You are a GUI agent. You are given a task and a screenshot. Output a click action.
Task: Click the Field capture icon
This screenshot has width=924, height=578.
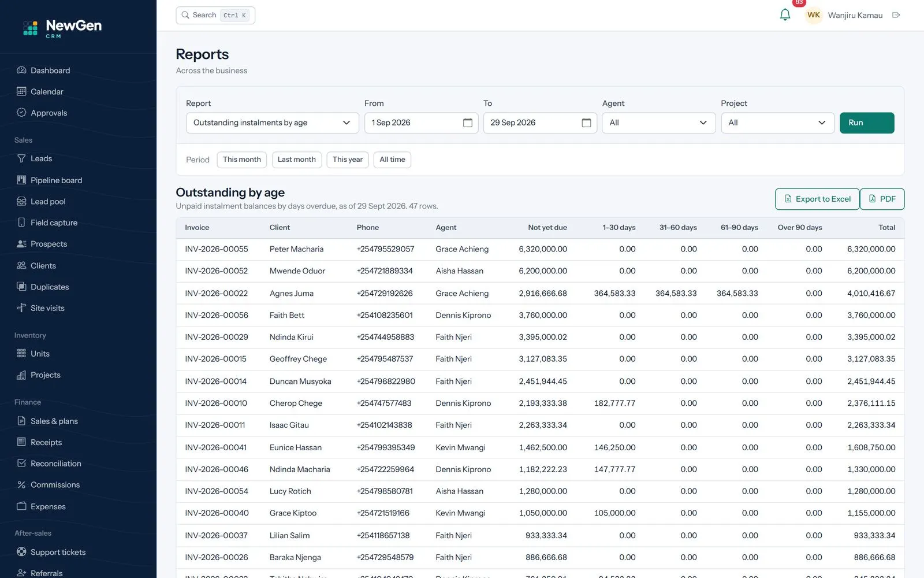(21, 223)
